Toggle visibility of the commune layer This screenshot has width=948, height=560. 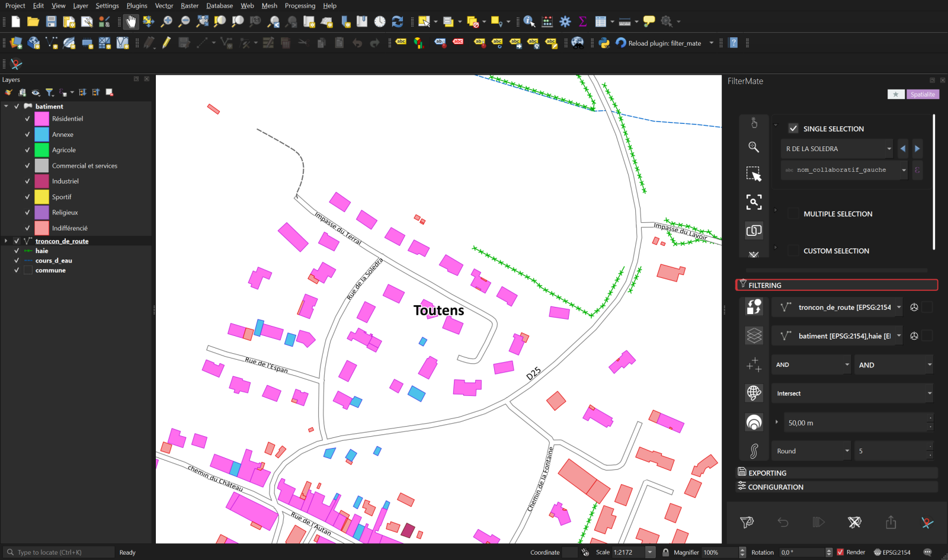[x=17, y=270]
